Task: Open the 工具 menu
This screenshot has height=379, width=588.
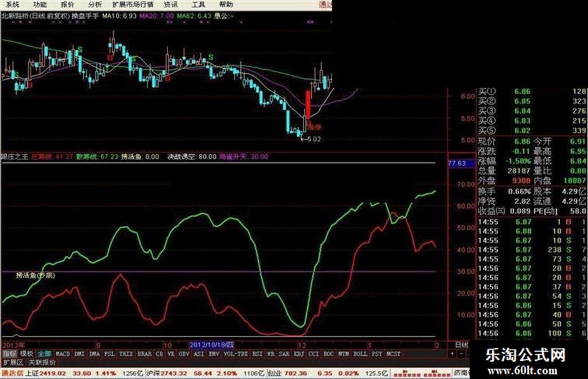Action: (x=198, y=5)
